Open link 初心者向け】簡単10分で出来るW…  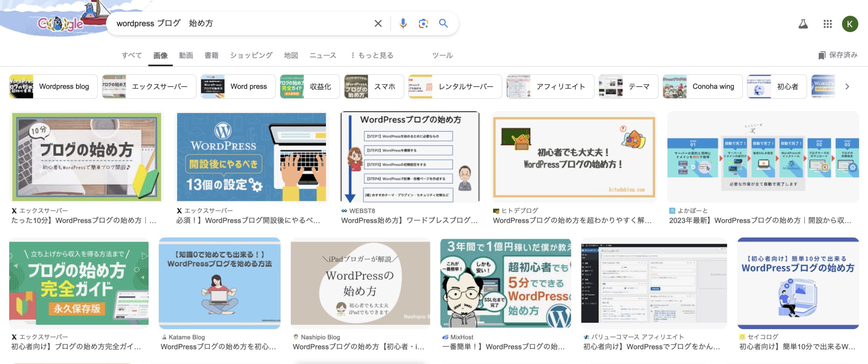[x=797, y=347]
